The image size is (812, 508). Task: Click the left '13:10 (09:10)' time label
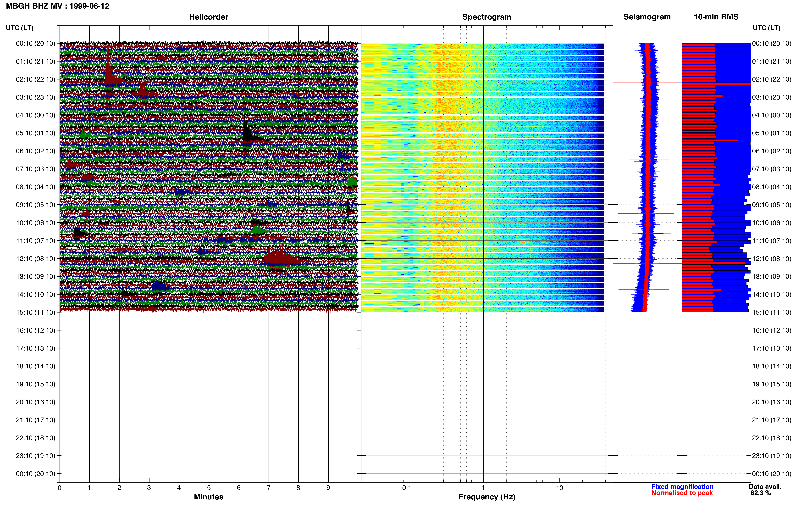point(36,277)
